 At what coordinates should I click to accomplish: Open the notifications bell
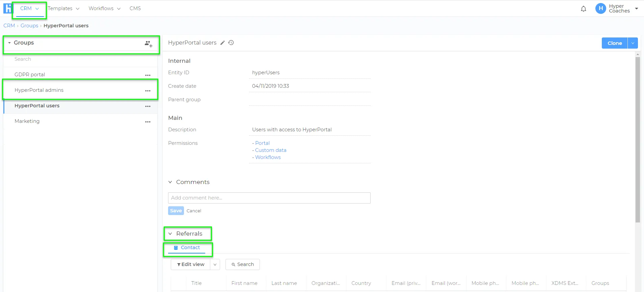coord(583,9)
